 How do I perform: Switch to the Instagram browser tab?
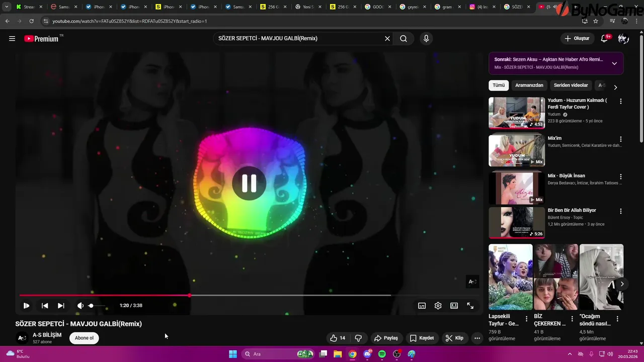482,7
